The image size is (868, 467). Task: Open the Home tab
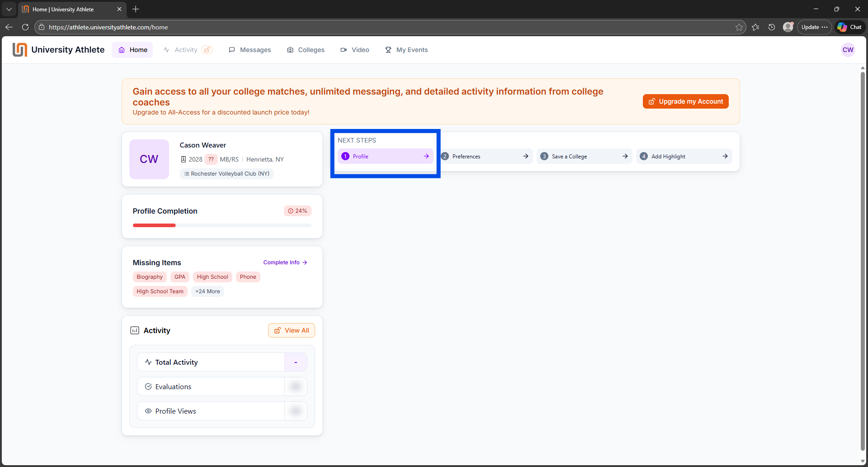coord(132,50)
